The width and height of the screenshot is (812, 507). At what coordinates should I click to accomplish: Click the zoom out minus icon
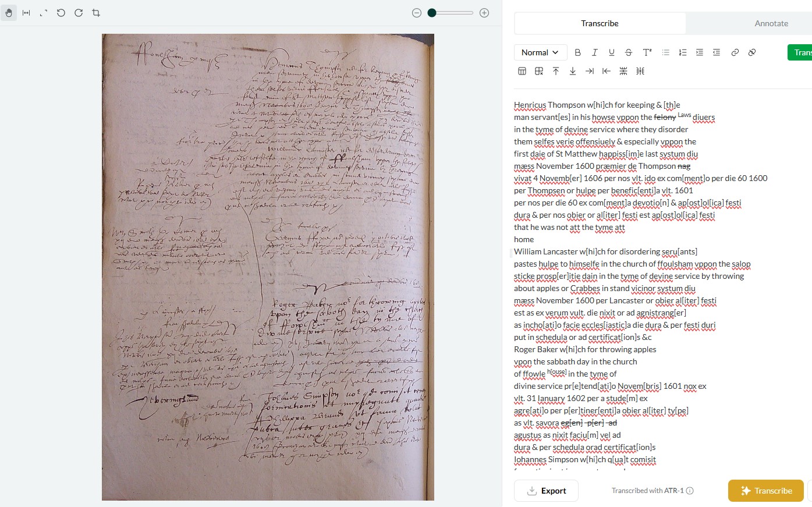pos(416,13)
